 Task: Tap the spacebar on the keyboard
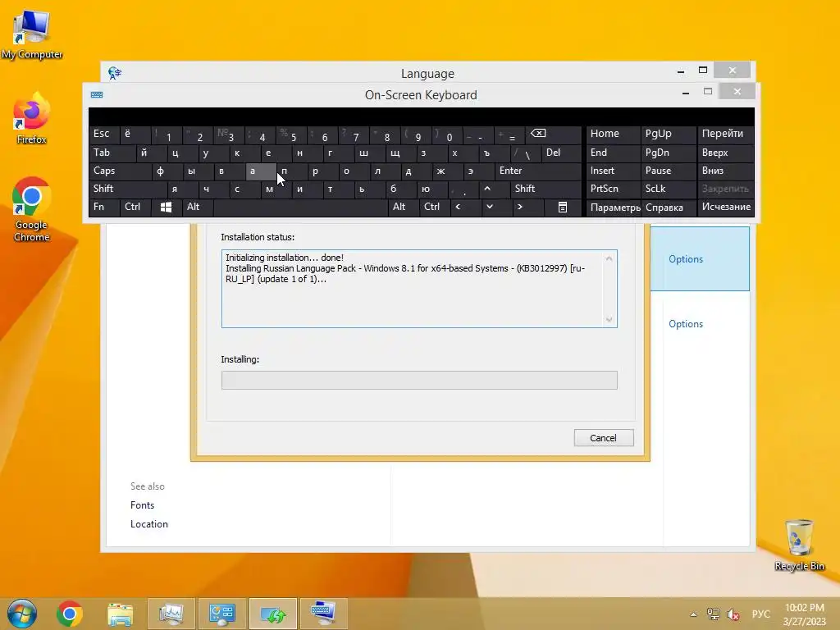pos(300,208)
